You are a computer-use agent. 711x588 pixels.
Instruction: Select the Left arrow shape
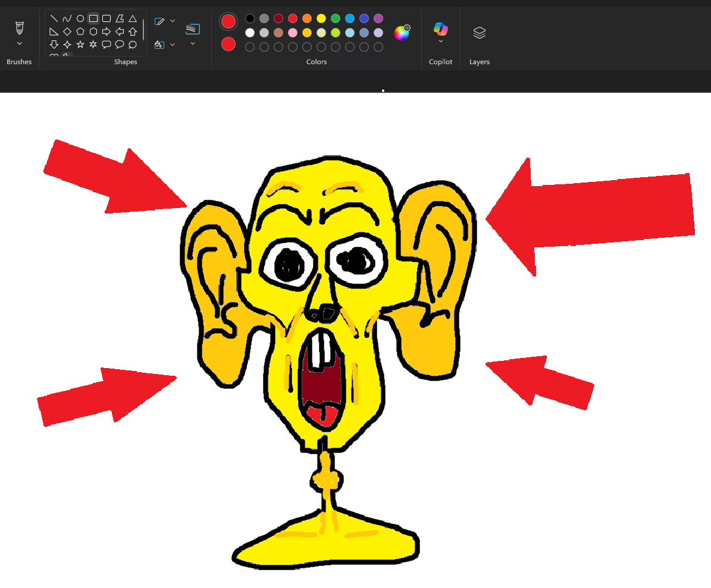pyautogui.click(x=120, y=32)
